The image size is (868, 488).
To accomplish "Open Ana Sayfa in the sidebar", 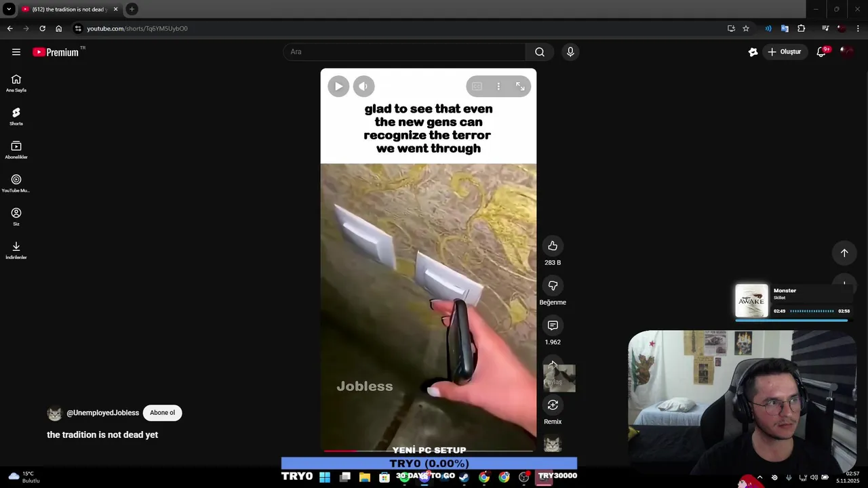I will tap(16, 83).
